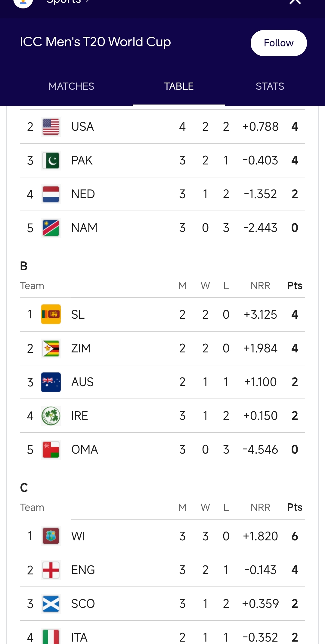Follow the ICC Men's T20 World Cup

279,43
